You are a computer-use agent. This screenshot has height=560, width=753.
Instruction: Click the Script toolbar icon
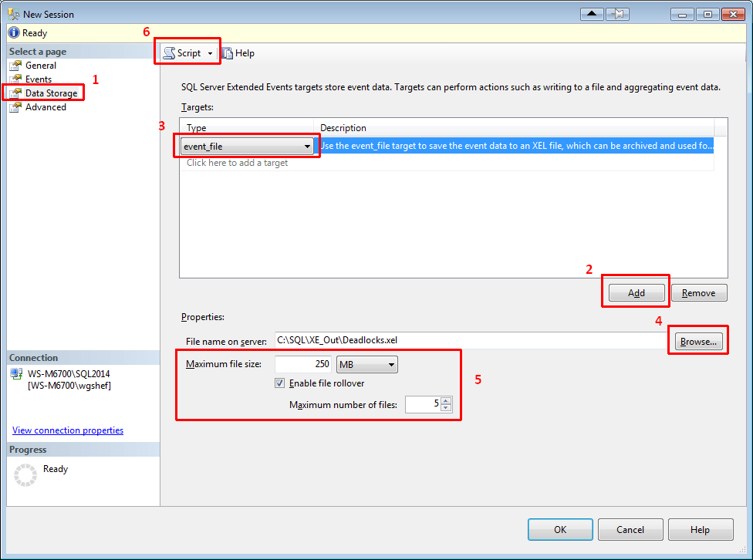click(170, 52)
